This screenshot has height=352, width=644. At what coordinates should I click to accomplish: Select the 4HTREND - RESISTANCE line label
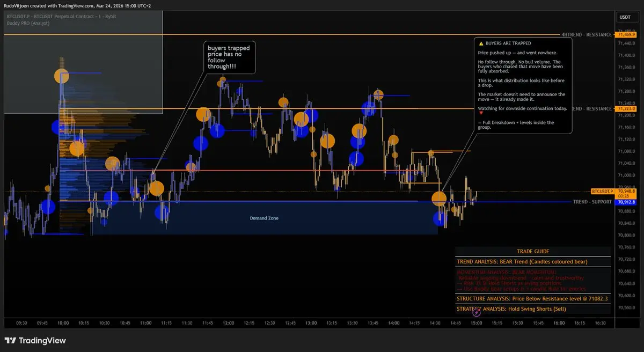click(x=586, y=34)
